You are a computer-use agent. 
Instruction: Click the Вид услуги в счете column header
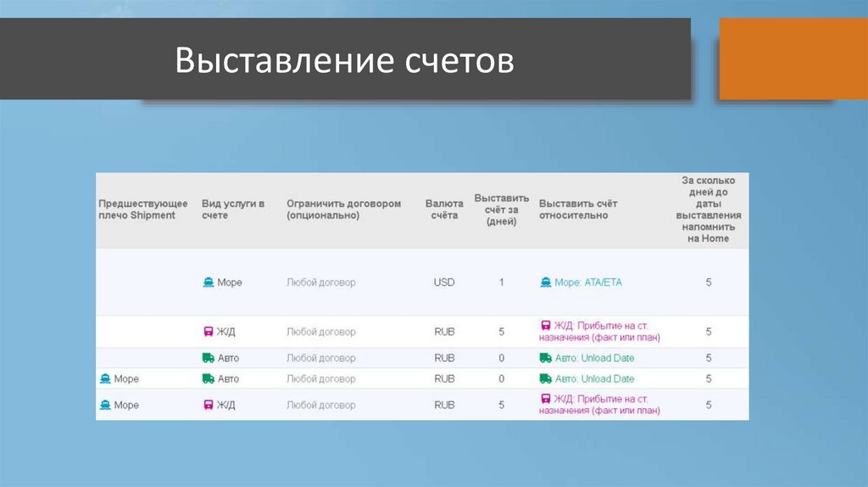point(233,210)
